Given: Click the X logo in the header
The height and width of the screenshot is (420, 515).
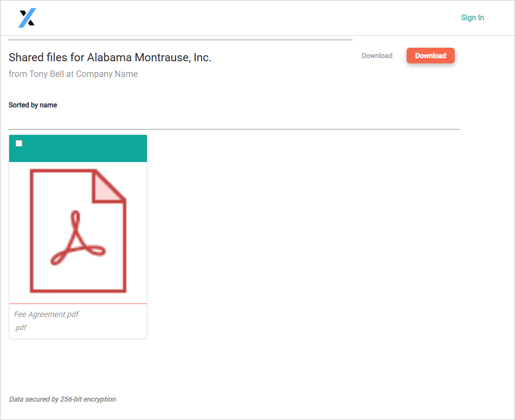Looking at the screenshot, I should 27,18.
